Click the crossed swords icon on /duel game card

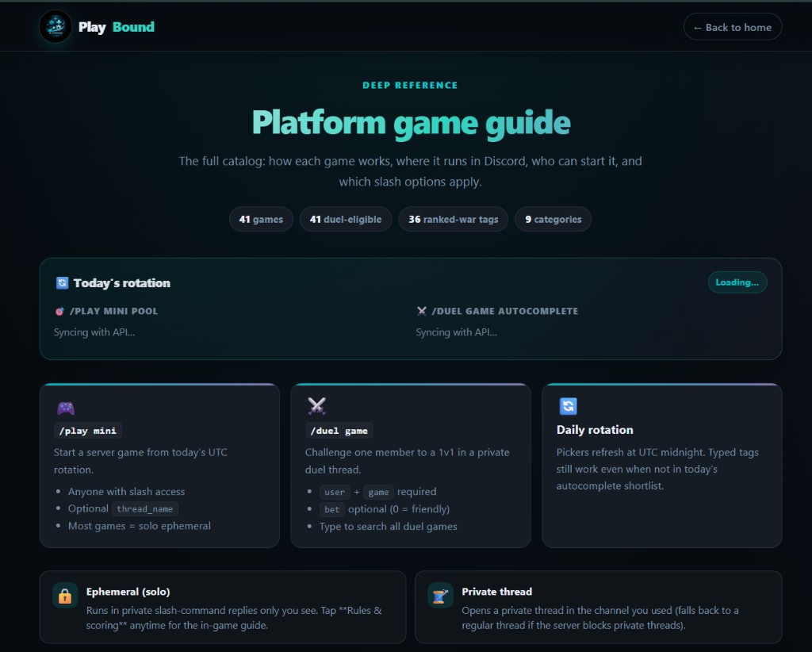click(317, 406)
